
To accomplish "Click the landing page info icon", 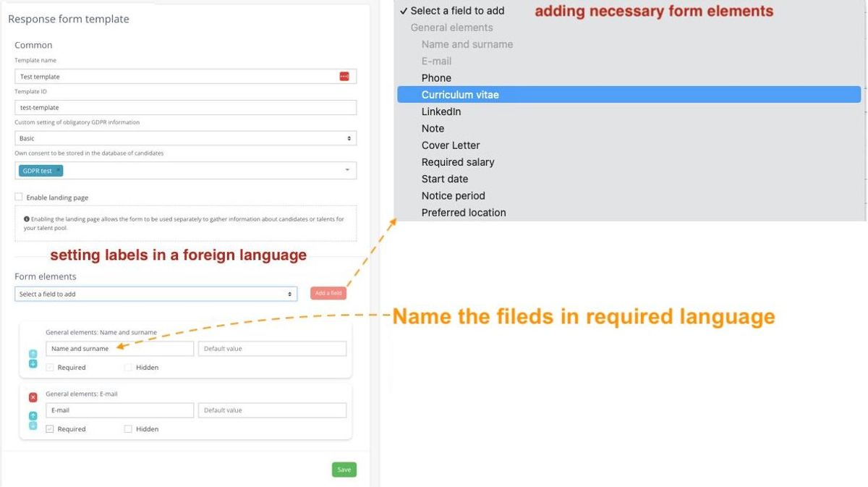I will [x=27, y=219].
